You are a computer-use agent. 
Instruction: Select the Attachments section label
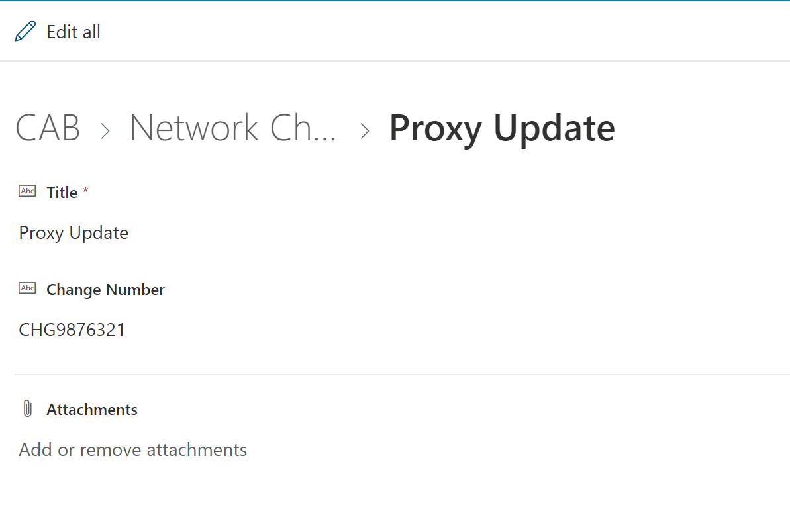[x=92, y=410]
